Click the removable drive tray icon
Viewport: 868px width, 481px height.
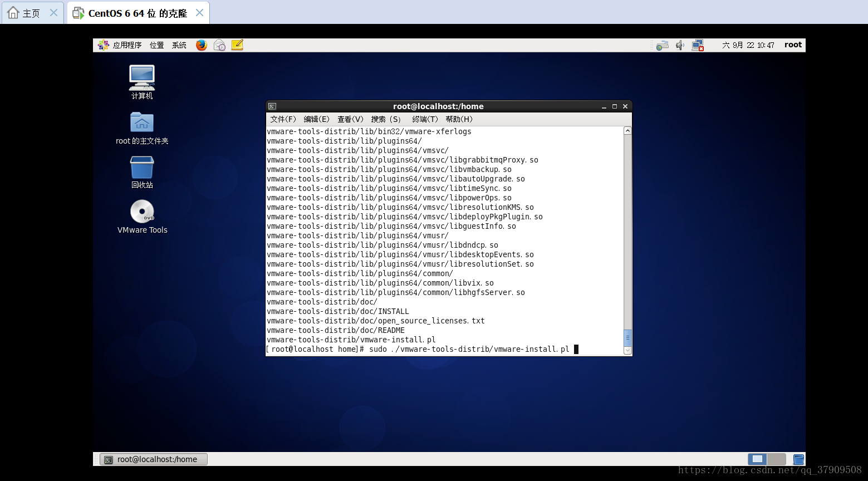click(x=662, y=45)
